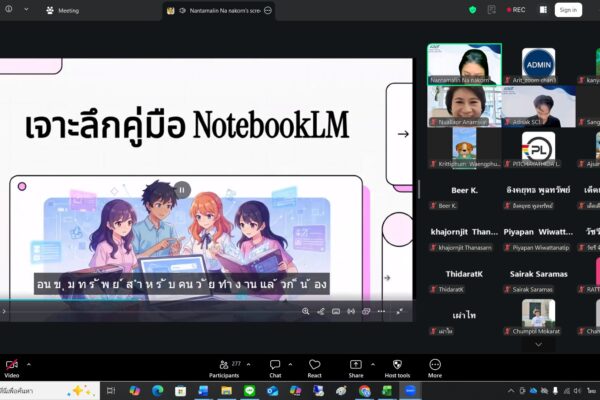The height and width of the screenshot is (400, 600).
Task: Open LINE app from the taskbar
Action: pos(249,391)
